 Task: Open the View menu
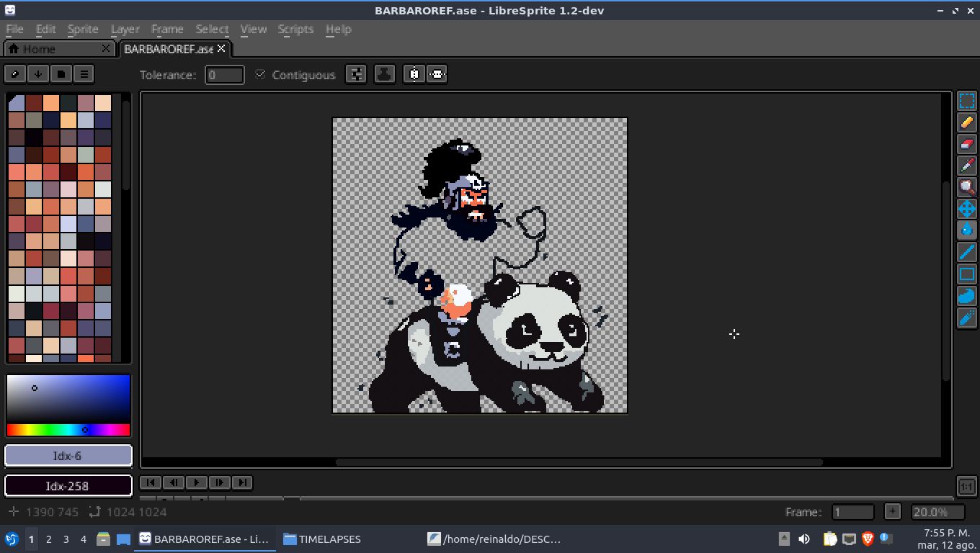click(253, 29)
